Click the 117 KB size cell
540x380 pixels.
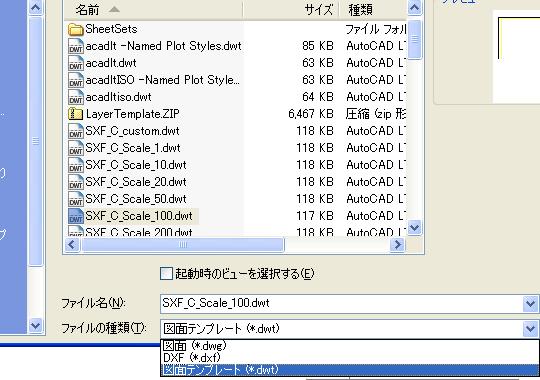[315, 216]
